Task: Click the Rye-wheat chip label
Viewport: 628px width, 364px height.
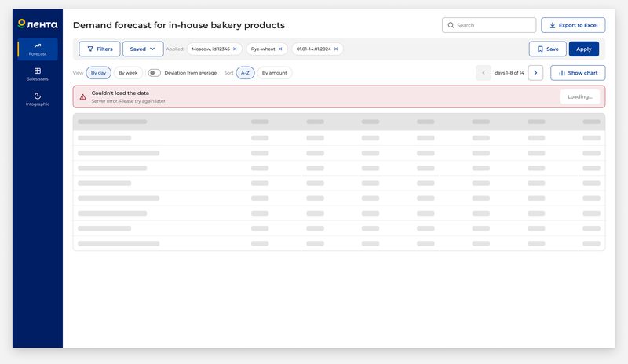Action: click(263, 49)
